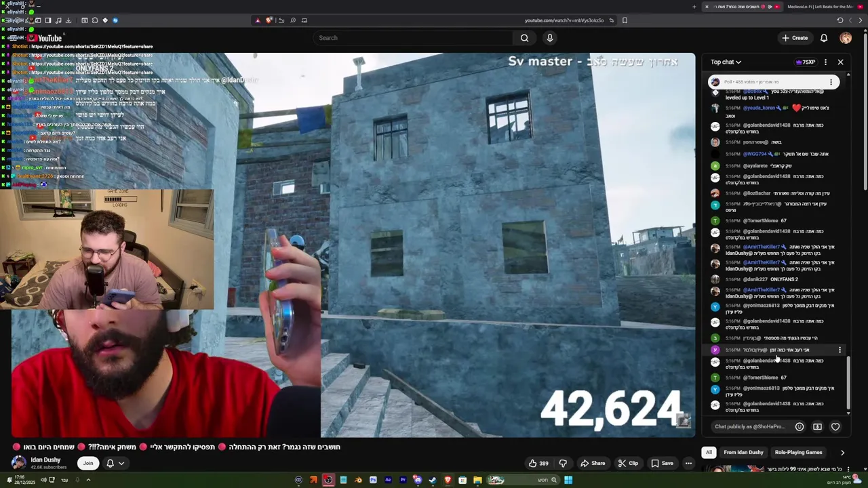Screen dimensions: 868x488
Task: Open the live chat three-dot options menu
Action: point(825,62)
